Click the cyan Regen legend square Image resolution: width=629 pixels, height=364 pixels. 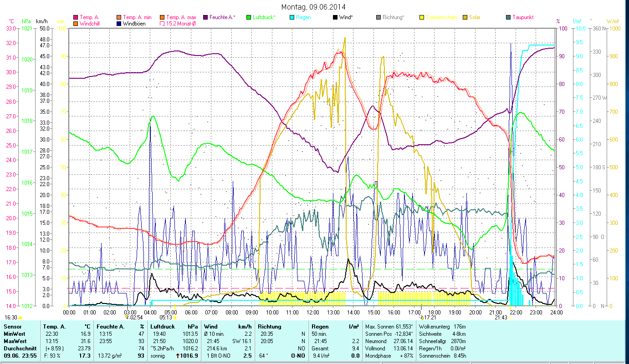click(292, 17)
